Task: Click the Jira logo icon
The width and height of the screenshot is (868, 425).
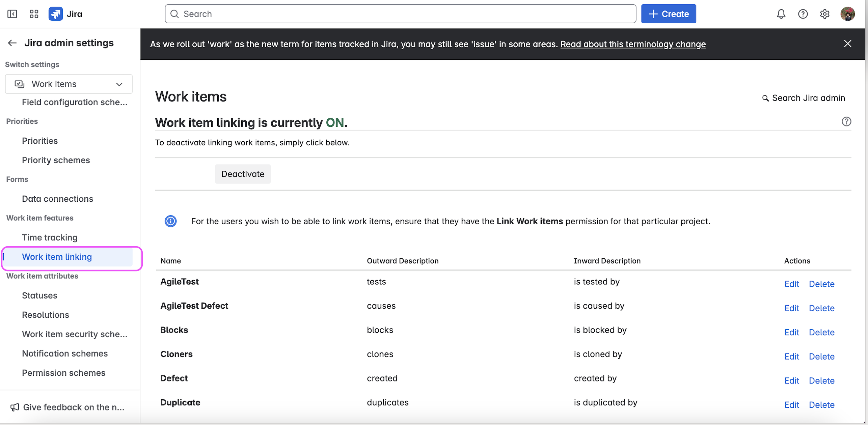Action: tap(56, 14)
